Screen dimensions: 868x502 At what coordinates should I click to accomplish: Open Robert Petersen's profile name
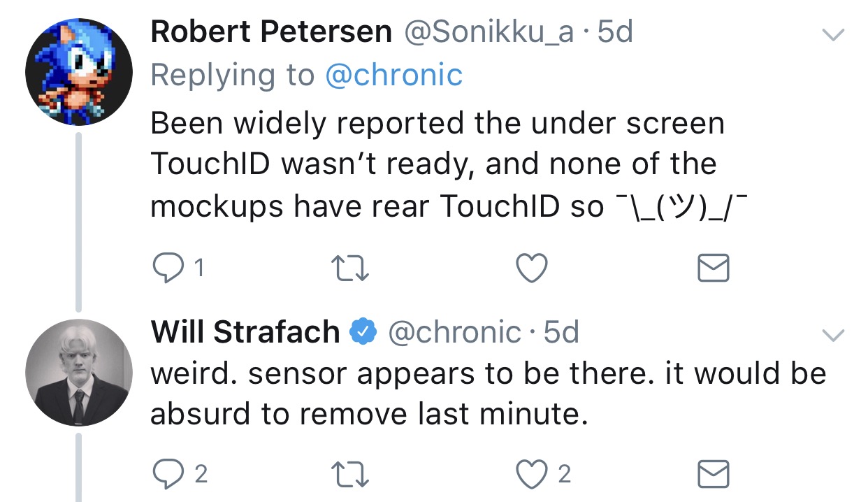coord(271,32)
